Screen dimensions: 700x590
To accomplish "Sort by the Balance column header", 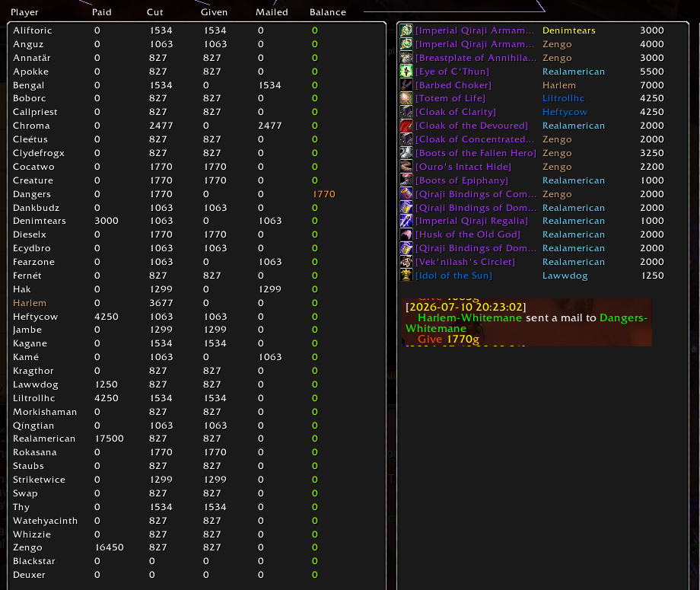I will click(x=328, y=12).
